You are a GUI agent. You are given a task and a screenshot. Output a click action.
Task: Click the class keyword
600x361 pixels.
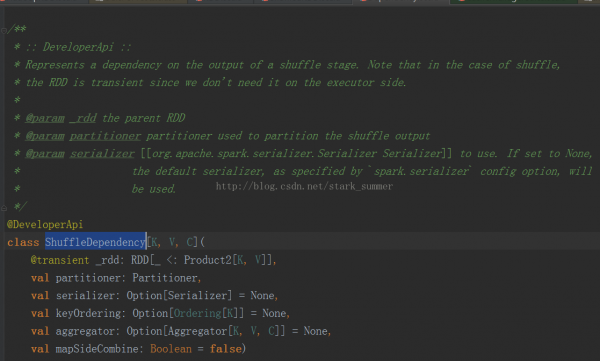pos(23,242)
